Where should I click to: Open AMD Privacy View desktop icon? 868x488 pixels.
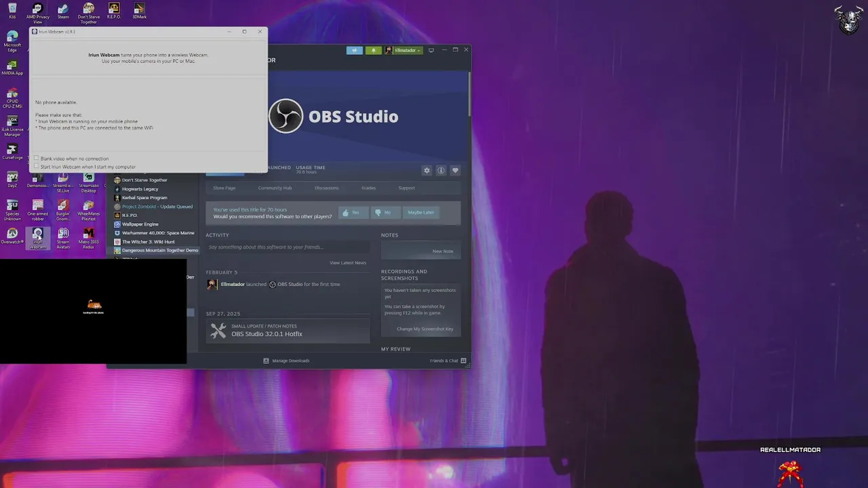[38, 13]
